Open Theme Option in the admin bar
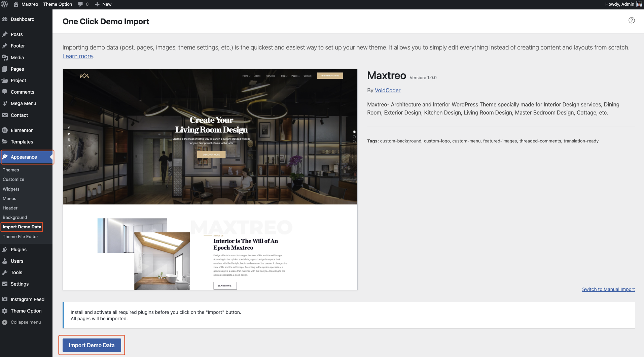Viewport: 644px width, 357px height. coord(58,4)
